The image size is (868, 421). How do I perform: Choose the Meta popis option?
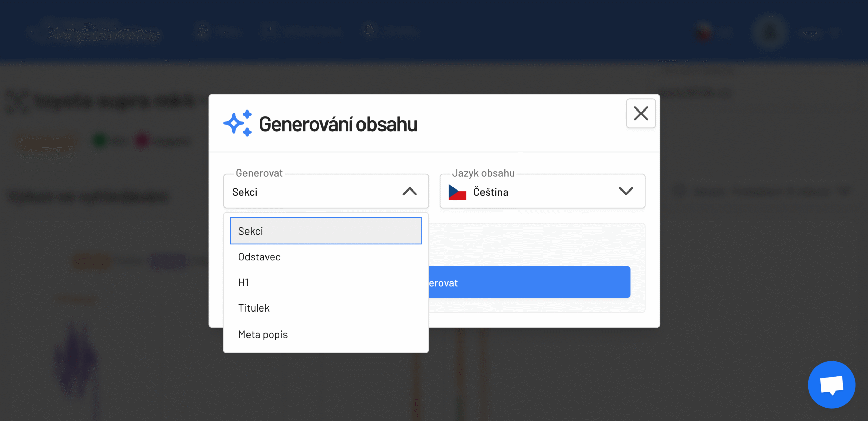coord(263,335)
